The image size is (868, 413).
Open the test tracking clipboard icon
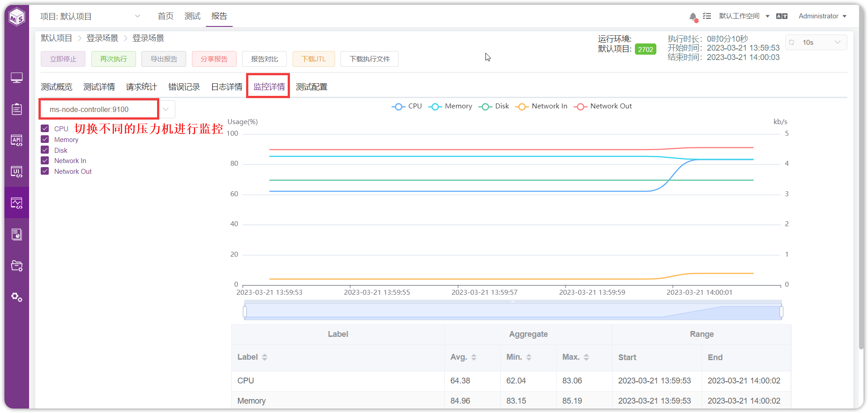click(x=17, y=109)
